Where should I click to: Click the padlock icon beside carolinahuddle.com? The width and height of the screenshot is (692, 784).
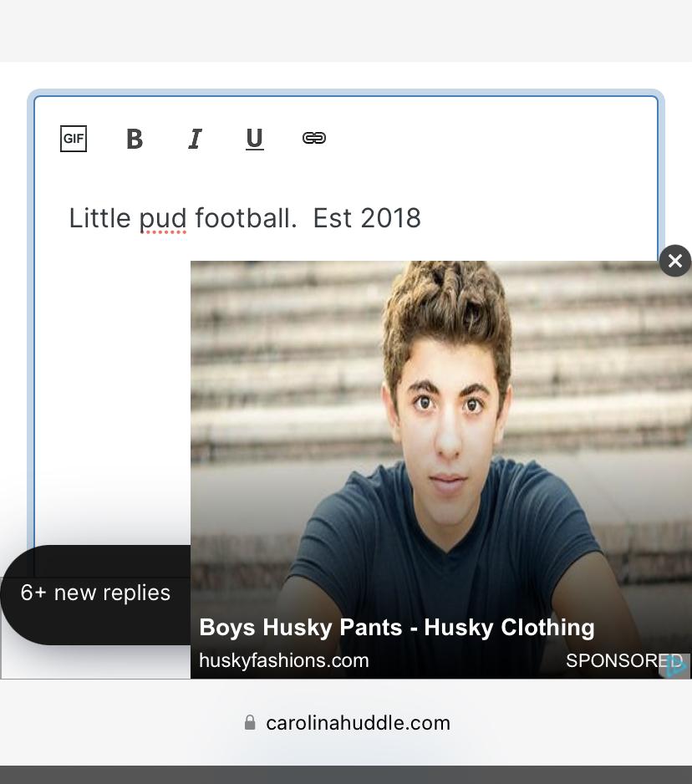(250, 723)
